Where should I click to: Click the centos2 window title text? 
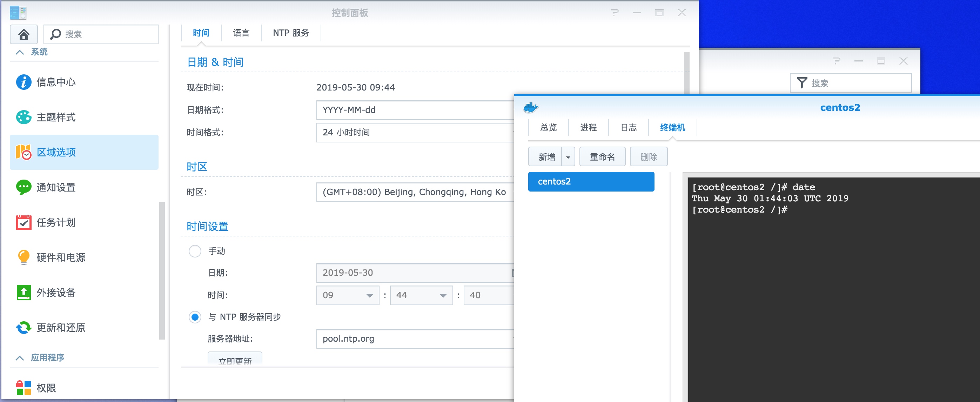click(840, 108)
